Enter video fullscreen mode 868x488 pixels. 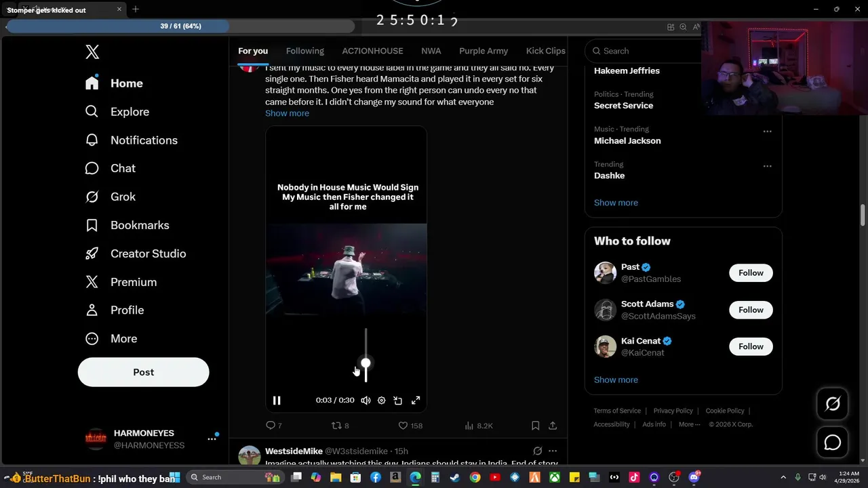click(x=416, y=401)
